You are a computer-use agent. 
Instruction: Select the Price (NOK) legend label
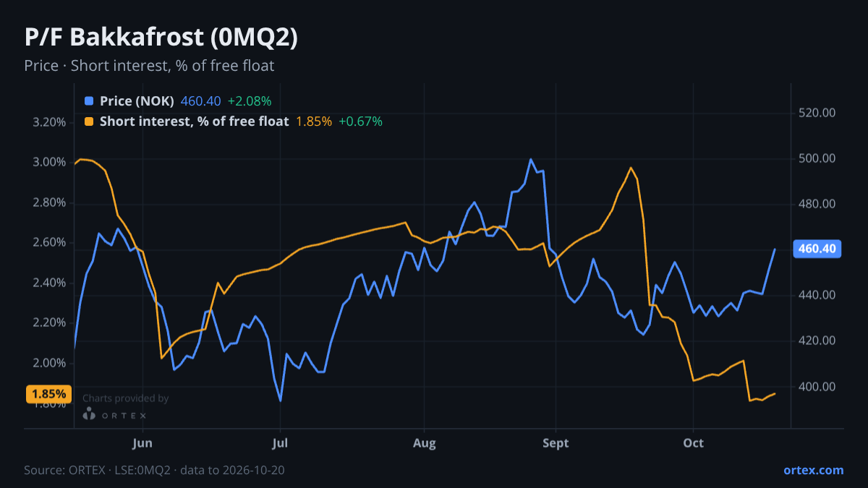(137, 101)
